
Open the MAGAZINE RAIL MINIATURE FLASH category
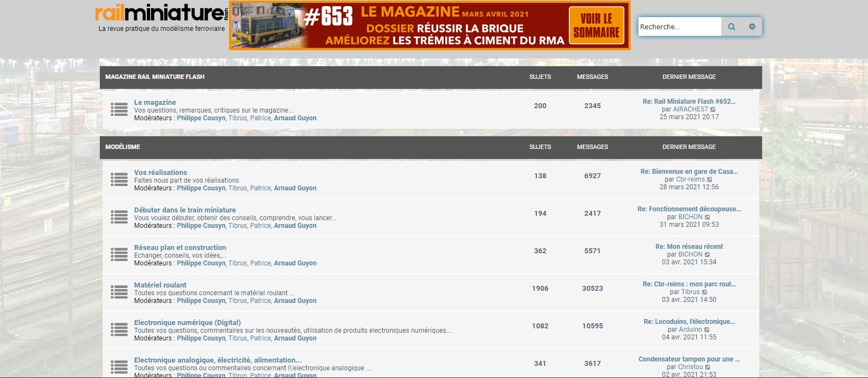pos(155,77)
